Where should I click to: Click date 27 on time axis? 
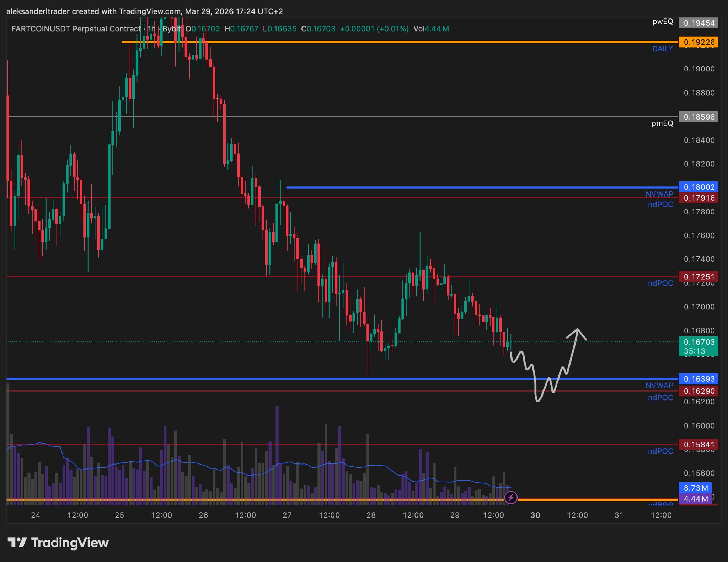[287, 515]
